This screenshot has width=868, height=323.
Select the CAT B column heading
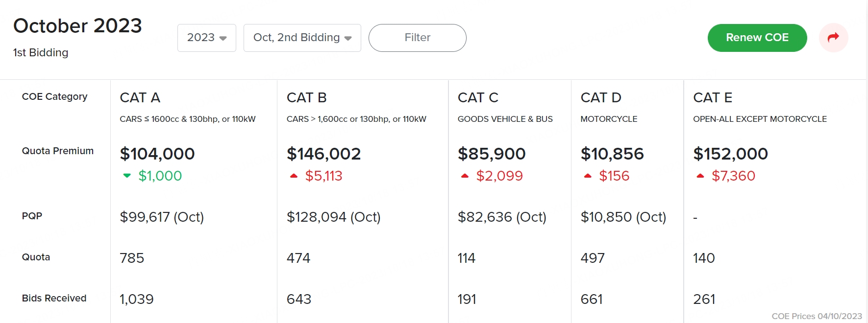tap(307, 98)
